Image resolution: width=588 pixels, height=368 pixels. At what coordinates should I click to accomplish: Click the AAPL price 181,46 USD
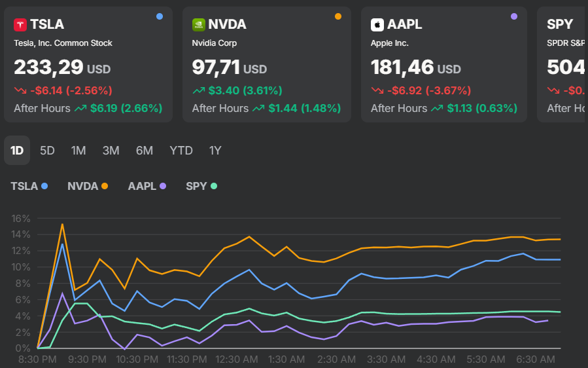click(x=416, y=67)
